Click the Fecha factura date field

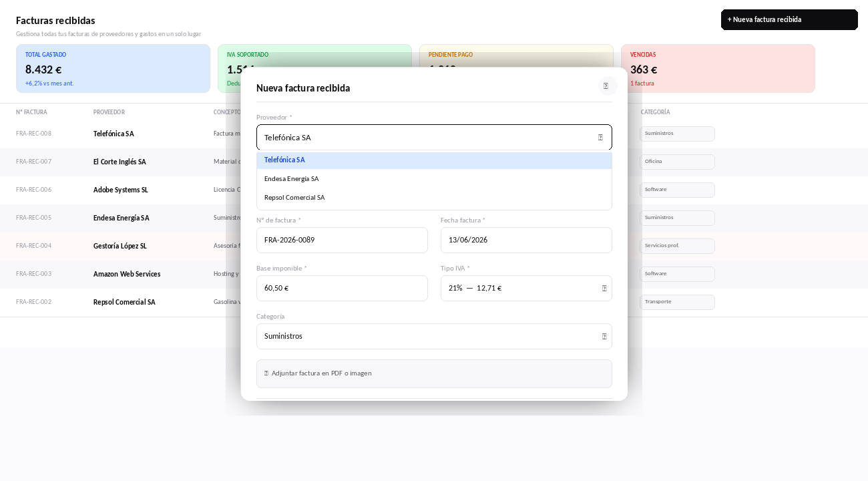coord(526,240)
